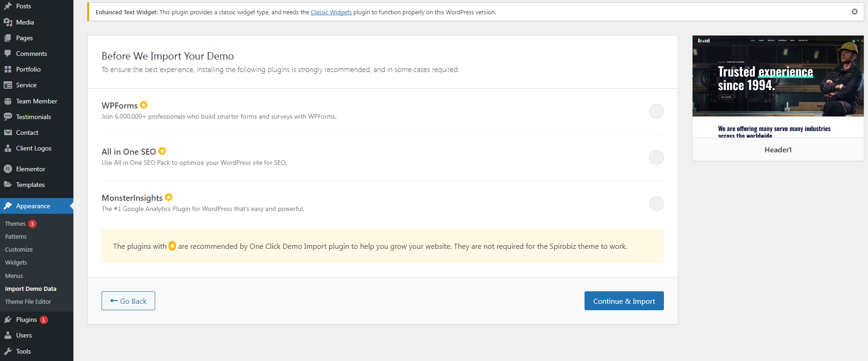Open Themes submenu item
The height and width of the screenshot is (361, 868).
coord(15,223)
